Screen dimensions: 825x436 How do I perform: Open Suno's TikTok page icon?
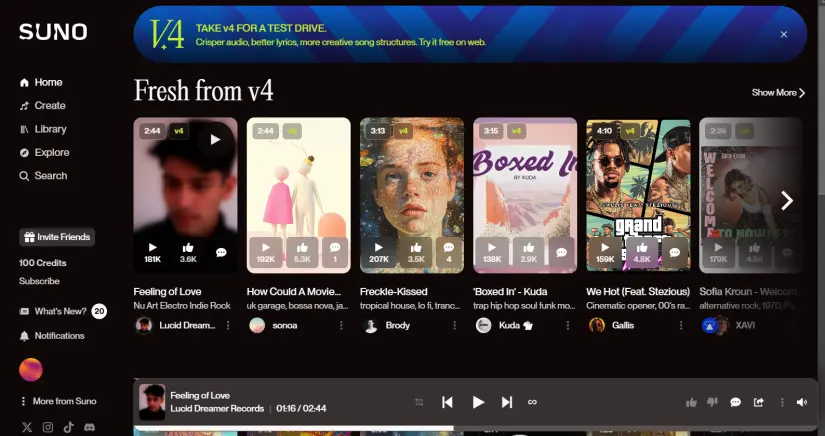click(69, 427)
